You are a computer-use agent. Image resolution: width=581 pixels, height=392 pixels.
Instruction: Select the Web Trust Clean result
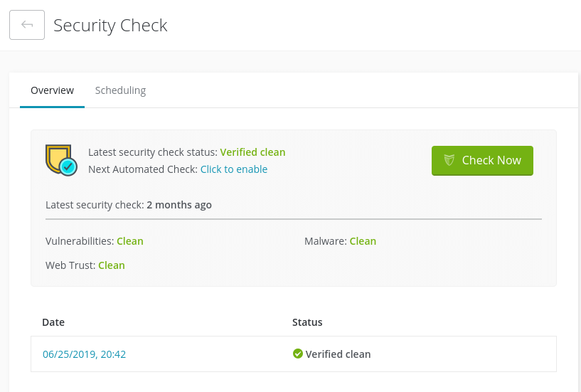pos(112,265)
